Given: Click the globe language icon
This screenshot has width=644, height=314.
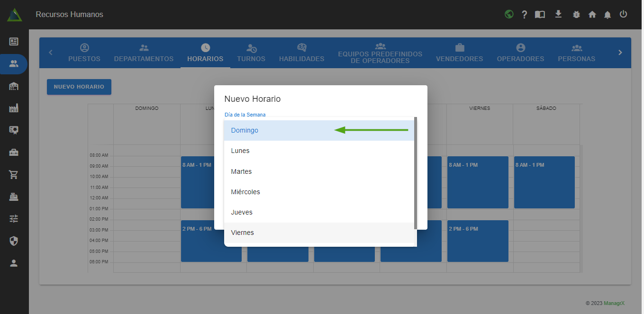Looking at the screenshot, I should point(509,14).
